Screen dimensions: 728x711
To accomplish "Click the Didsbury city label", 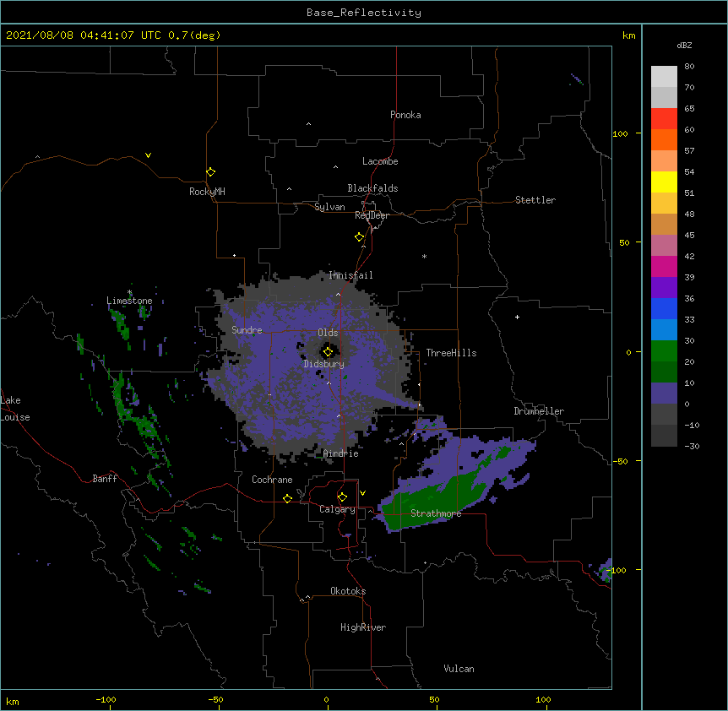I will tap(324, 364).
